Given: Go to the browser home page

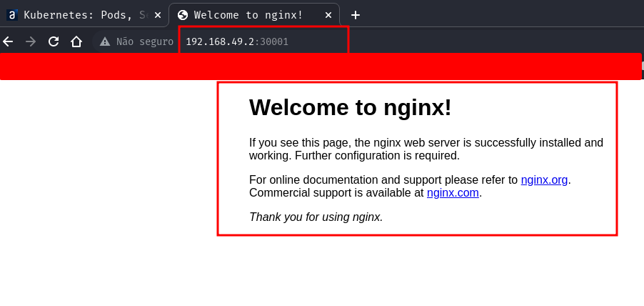Looking at the screenshot, I should (76, 41).
